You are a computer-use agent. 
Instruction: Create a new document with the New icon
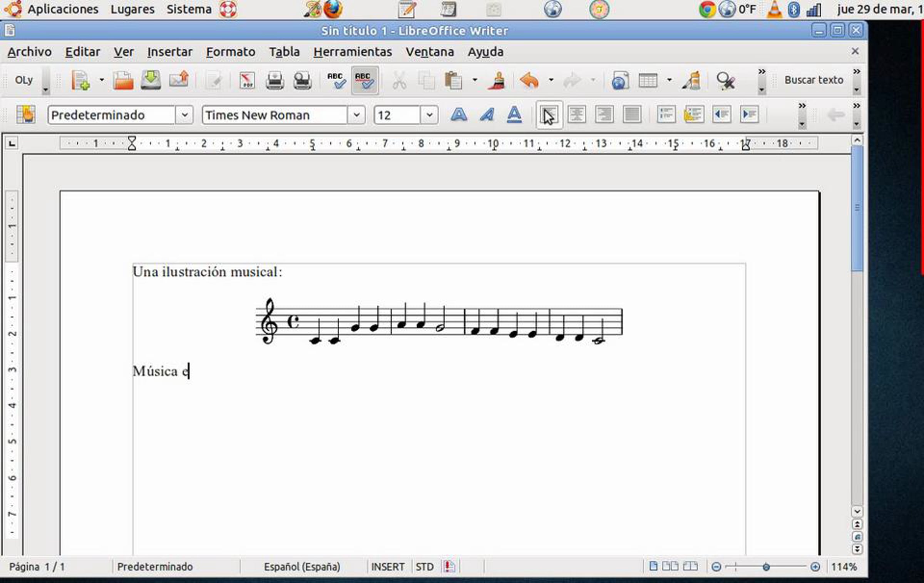click(80, 80)
